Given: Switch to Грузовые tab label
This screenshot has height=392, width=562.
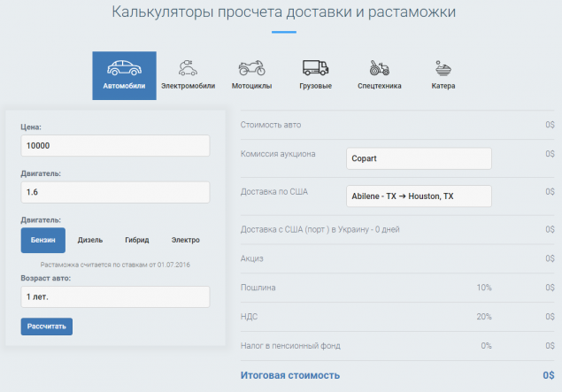Looking at the screenshot, I should pyautogui.click(x=315, y=86).
